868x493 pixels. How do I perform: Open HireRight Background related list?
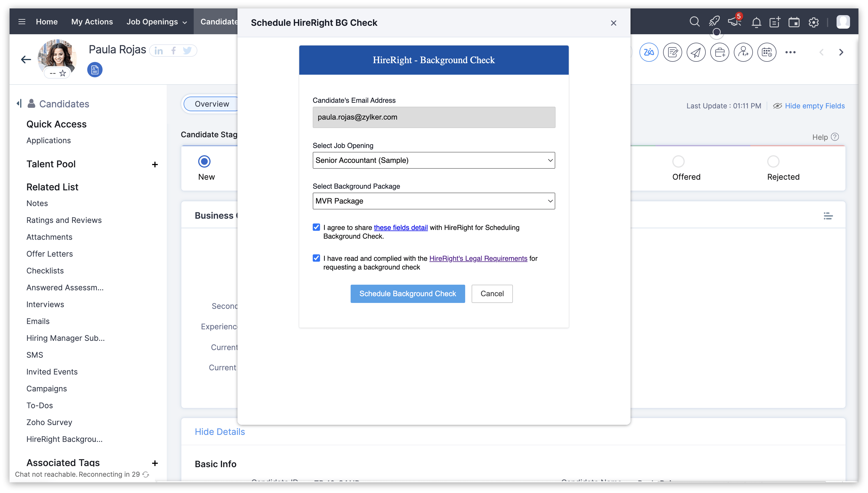[64, 439]
